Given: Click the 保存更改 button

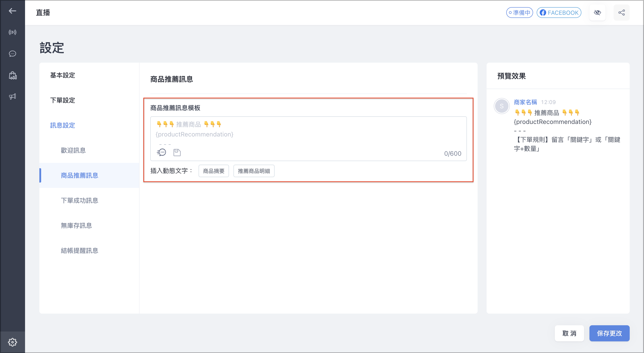Looking at the screenshot, I should click(x=609, y=333).
